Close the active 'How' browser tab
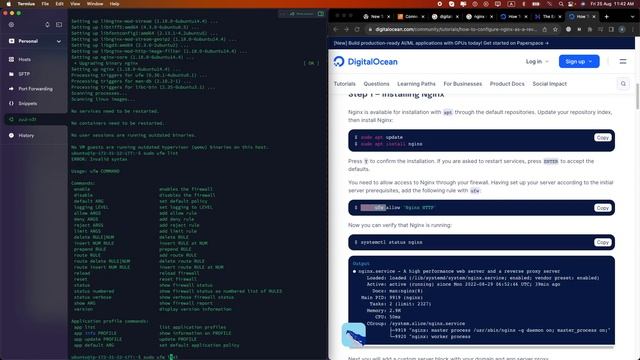This screenshot has height=360, width=640. click(x=594, y=17)
